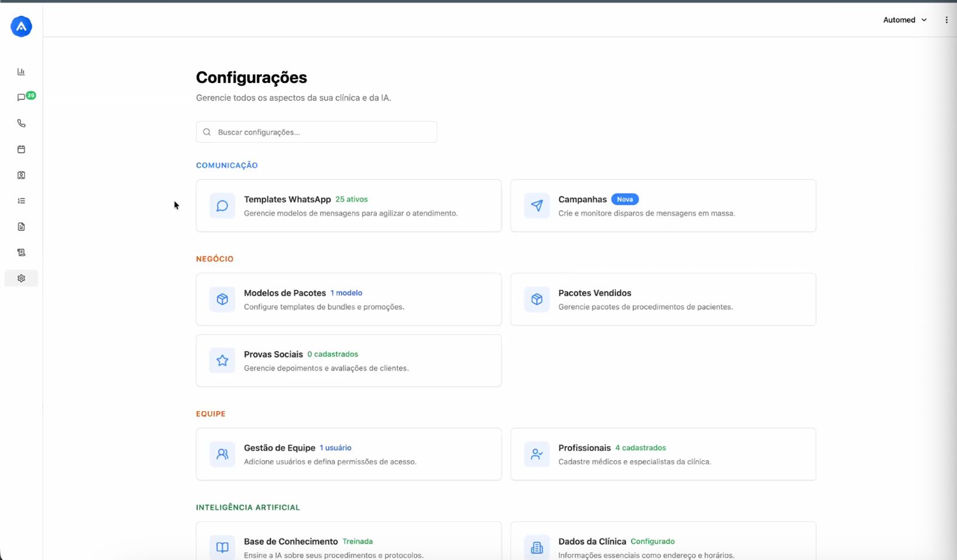The width and height of the screenshot is (957, 560).
Task: Click the Pacotes Vendidos box icon
Action: [x=537, y=299]
